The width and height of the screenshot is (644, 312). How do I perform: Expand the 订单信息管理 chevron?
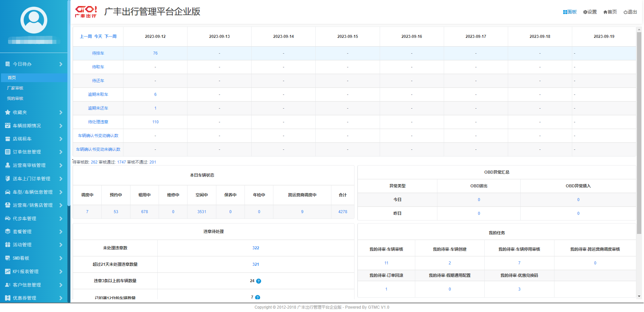pyautogui.click(x=61, y=152)
